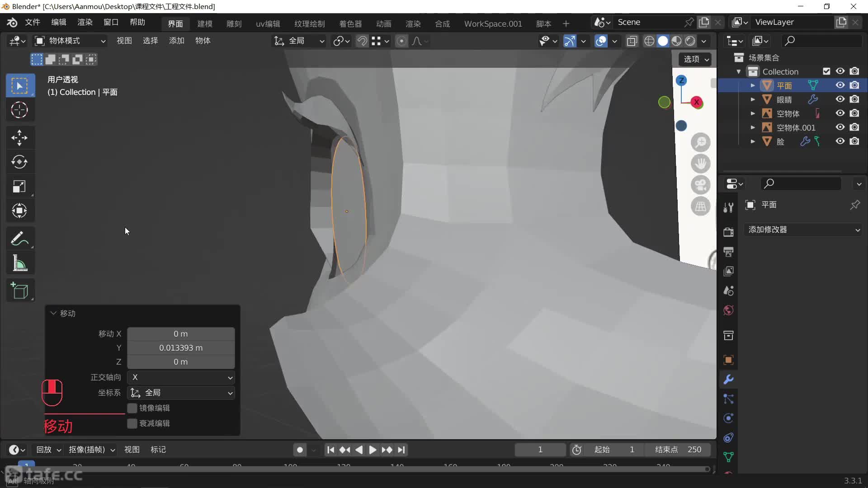Click 标记 in timeline header

click(158, 450)
